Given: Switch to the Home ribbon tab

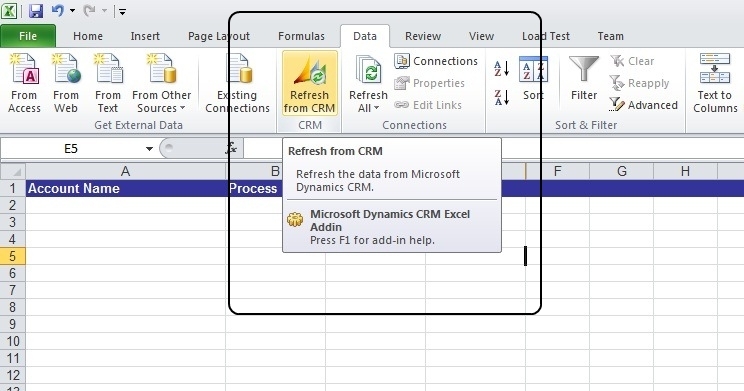Looking at the screenshot, I should pos(88,36).
